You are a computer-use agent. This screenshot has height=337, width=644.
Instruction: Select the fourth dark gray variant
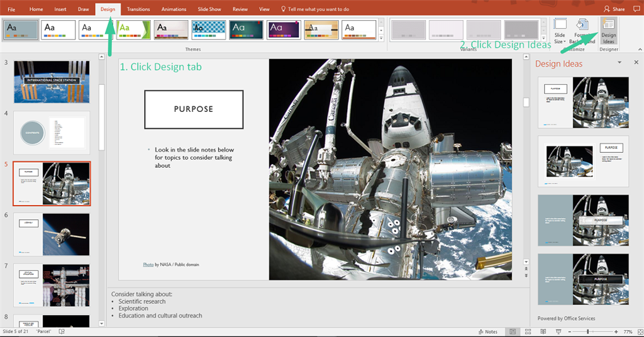521,30
